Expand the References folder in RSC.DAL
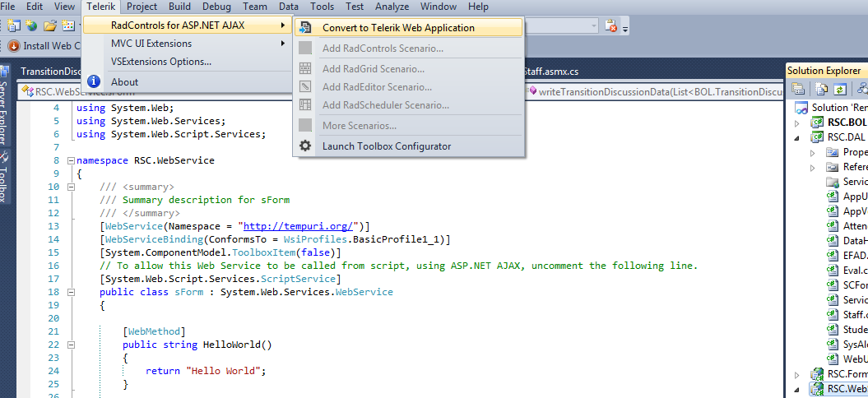The width and height of the screenshot is (868, 398). pos(813,167)
